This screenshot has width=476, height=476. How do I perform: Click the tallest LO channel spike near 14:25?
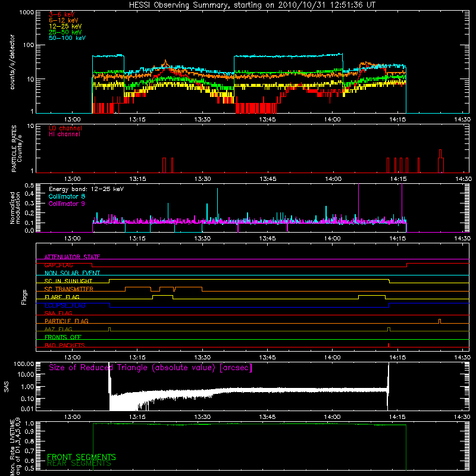[x=440, y=161]
